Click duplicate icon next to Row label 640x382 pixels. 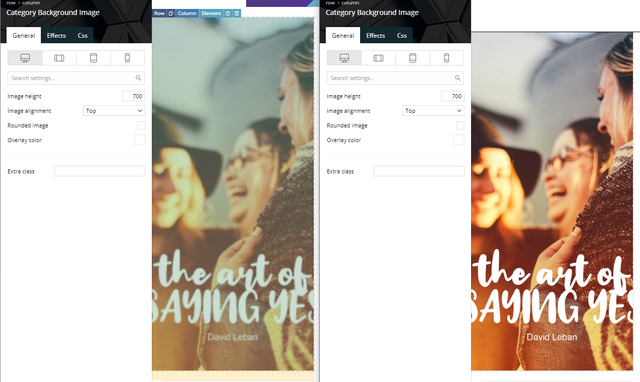coord(171,13)
